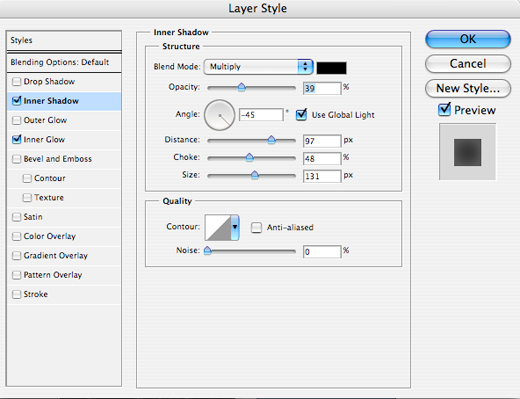Click the Opacity slider handle
Viewport: 520px width, 399px height.
[242, 87]
